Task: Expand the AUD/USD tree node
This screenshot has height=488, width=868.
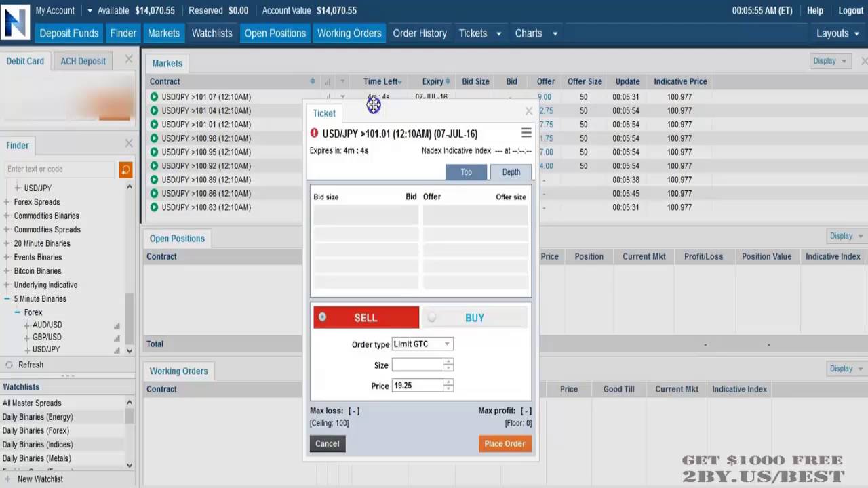Action: (27, 325)
